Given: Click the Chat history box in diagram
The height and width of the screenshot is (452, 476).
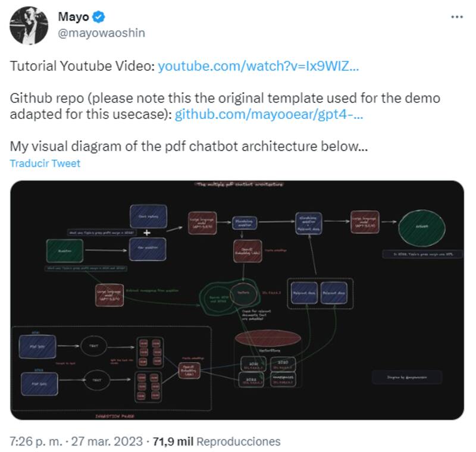Looking at the screenshot, I should (148, 216).
